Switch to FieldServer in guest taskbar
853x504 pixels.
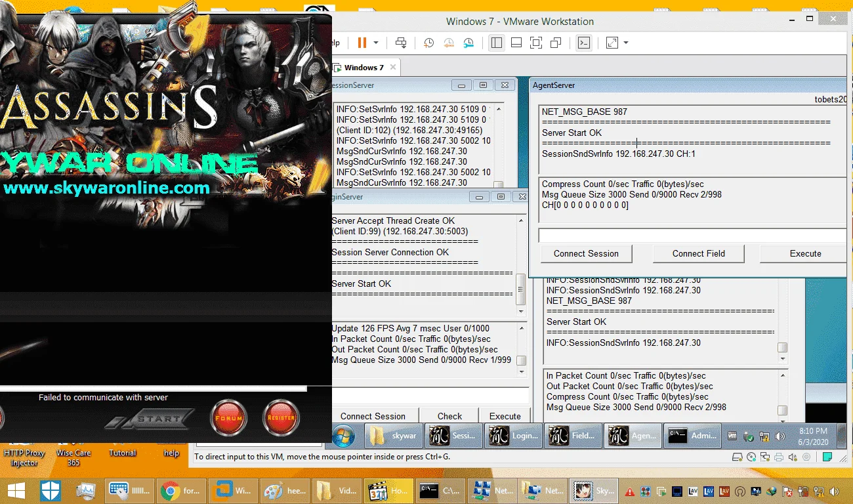tap(573, 436)
